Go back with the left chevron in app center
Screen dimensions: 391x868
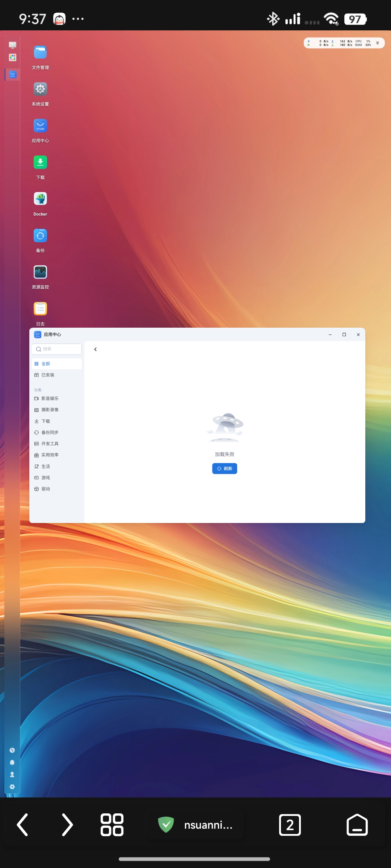96,349
